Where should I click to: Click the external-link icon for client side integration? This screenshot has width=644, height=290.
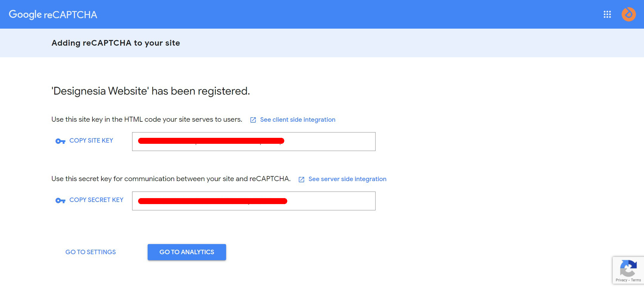(x=253, y=120)
